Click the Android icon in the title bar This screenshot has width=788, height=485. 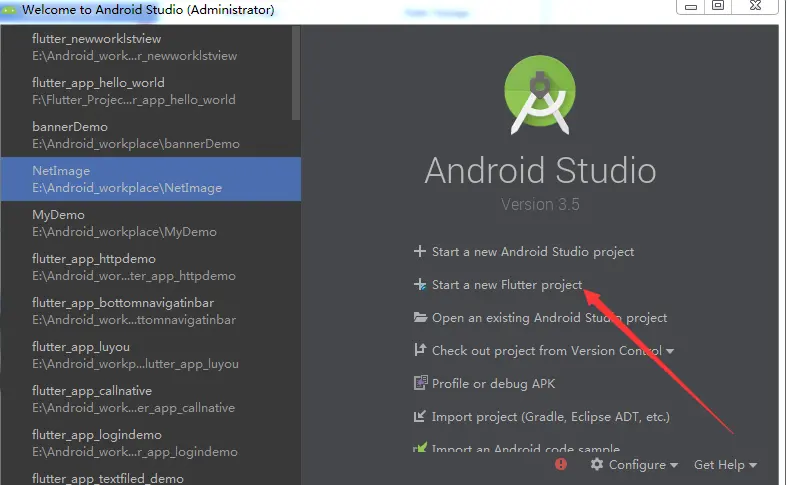click(x=9, y=9)
